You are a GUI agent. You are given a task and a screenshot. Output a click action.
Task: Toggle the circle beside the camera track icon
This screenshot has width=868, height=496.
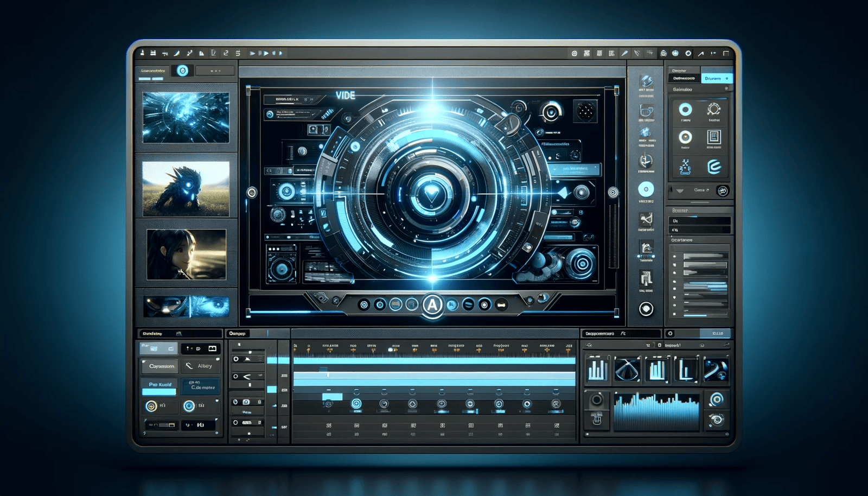tap(235, 402)
